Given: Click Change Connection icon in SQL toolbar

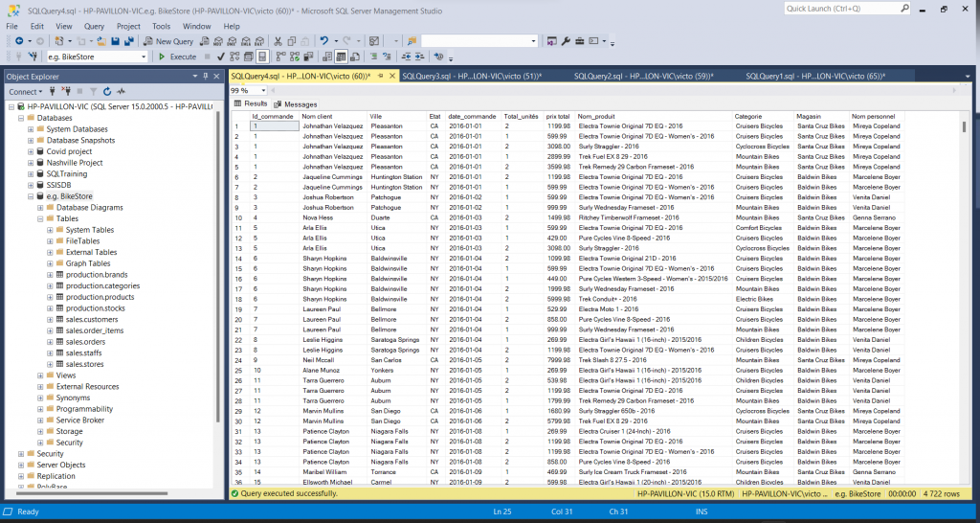Looking at the screenshot, I should [33, 57].
